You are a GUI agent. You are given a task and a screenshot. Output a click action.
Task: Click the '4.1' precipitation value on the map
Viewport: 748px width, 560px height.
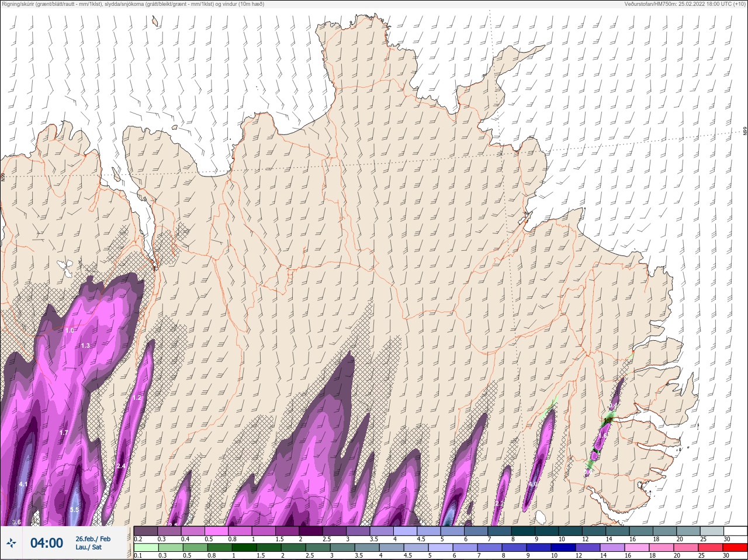click(23, 484)
